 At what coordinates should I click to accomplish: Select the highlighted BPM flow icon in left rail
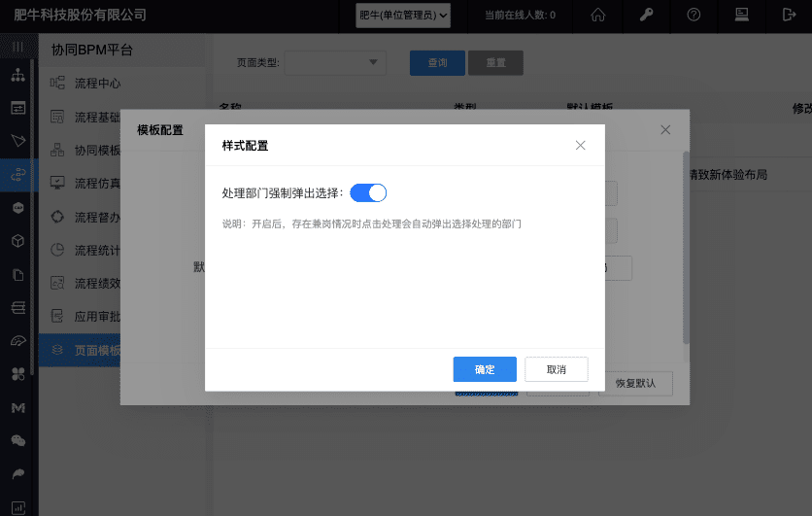pos(18,175)
